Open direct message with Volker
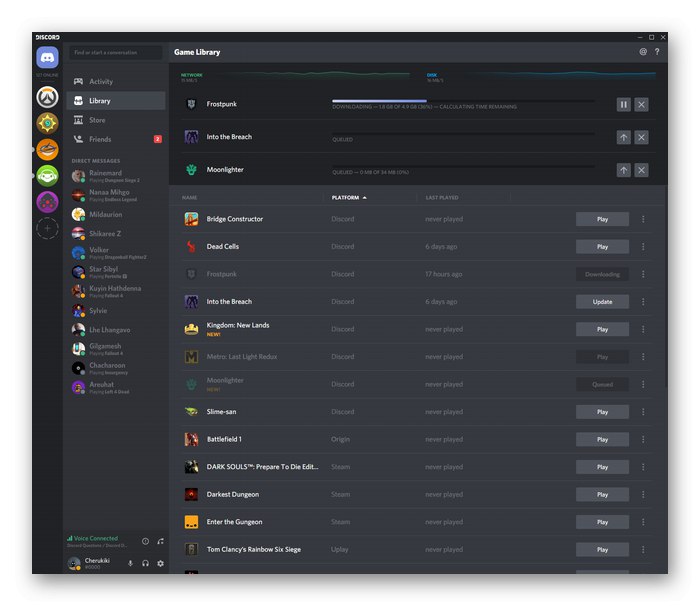The image size is (700, 606). (x=116, y=253)
